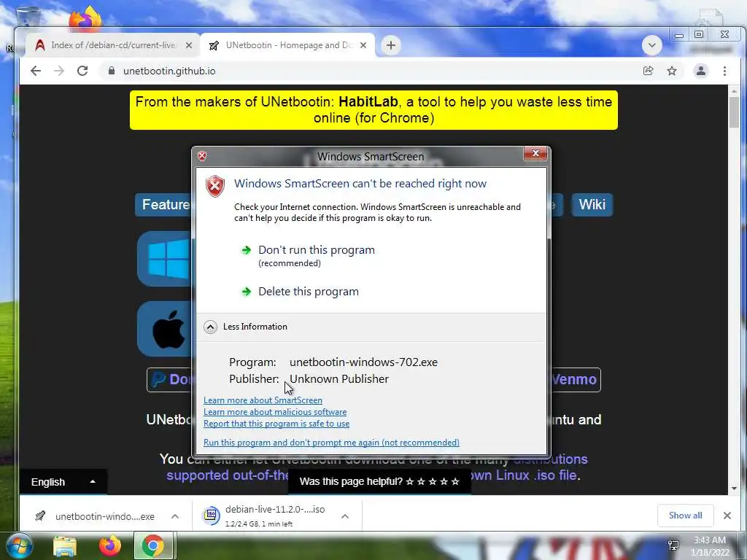
Task: Open Learn more about malicious software link
Action: pos(275,412)
